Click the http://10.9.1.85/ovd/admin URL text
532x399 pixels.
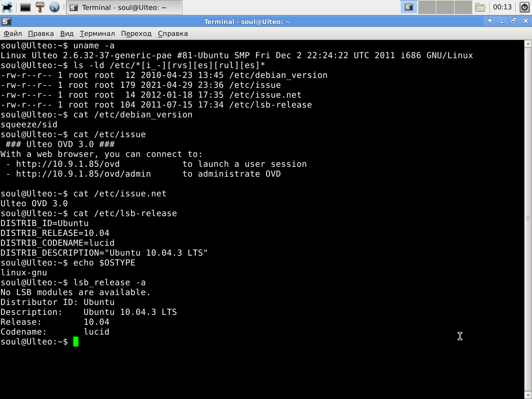point(84,174)
